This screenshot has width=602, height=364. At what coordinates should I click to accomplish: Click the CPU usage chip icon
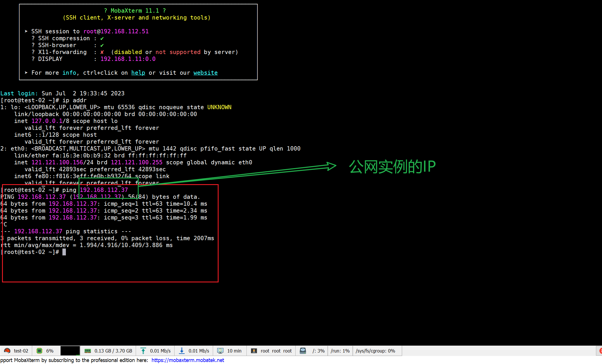tap(39, 350)
